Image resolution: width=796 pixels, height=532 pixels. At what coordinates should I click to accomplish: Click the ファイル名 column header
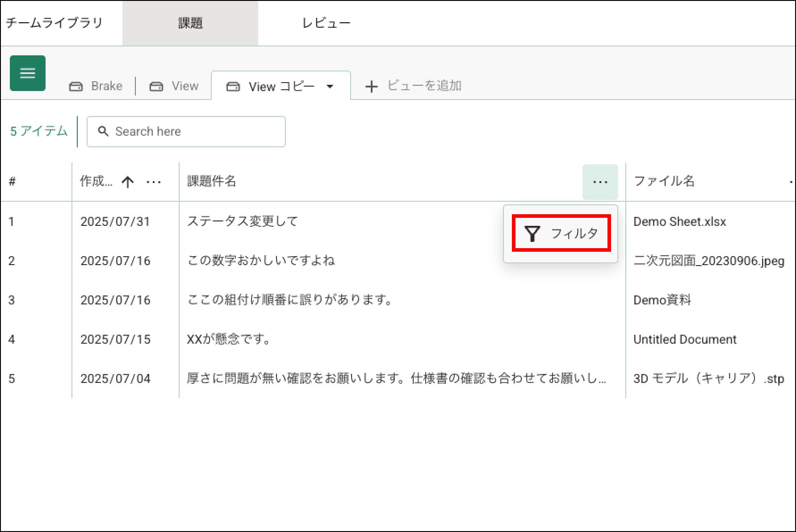[664, 181]
